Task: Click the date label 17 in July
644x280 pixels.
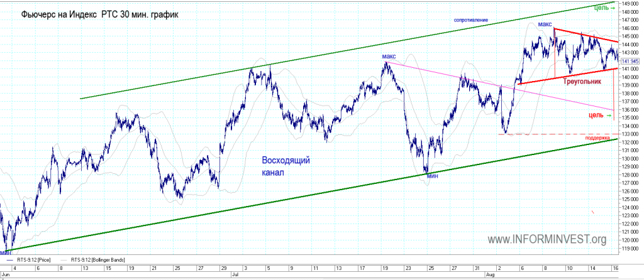Action: point(362,268)
